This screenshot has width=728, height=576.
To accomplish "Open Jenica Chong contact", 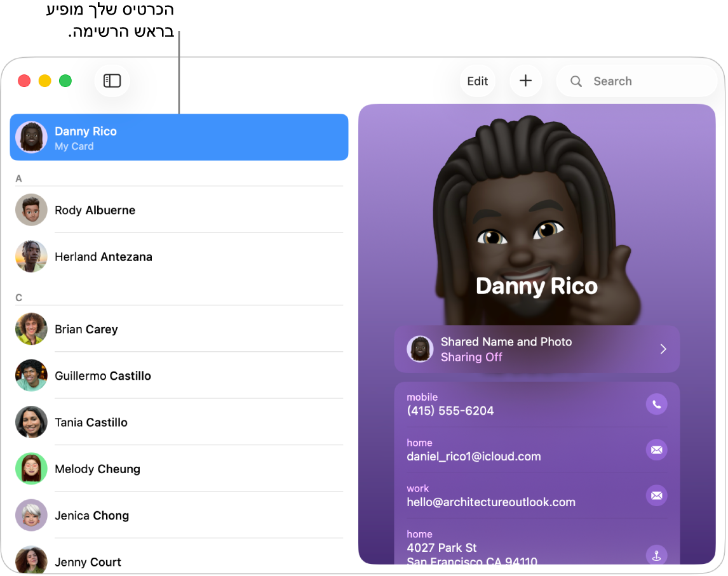I will click(x=179, y=515).
